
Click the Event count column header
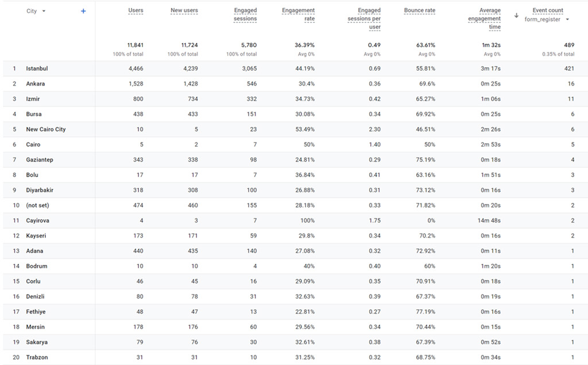[547, 10]
